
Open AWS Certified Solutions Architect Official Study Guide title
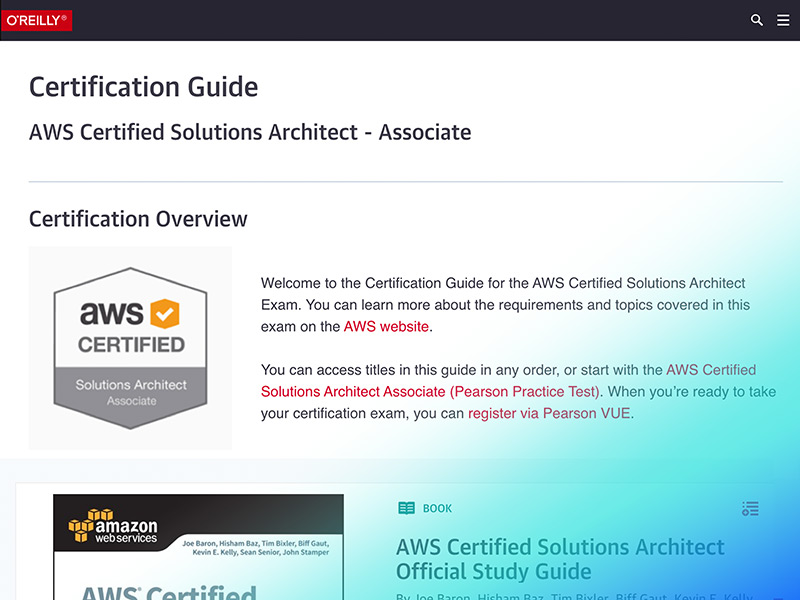point(560,559)
